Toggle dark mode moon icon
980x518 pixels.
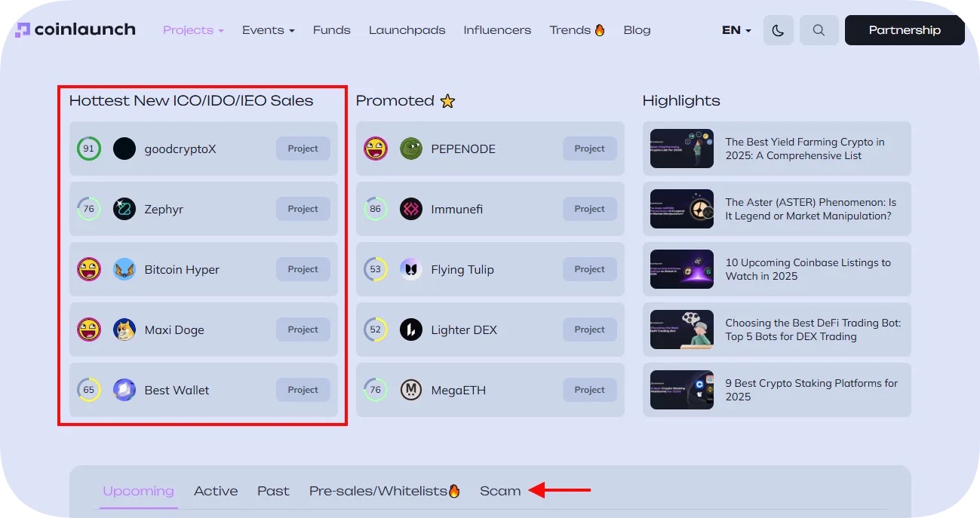click(x=779, y=30)
